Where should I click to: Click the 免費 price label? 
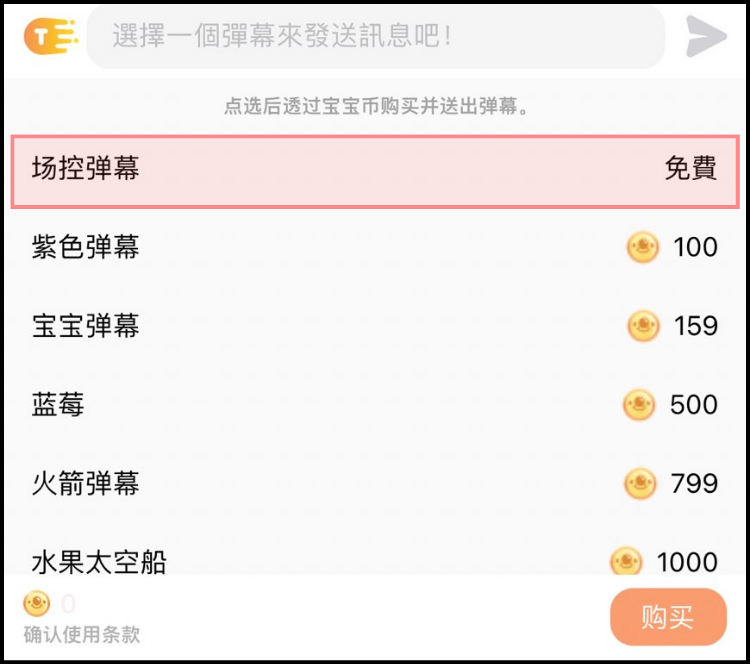pyautogui.click(x=691, y=168)
